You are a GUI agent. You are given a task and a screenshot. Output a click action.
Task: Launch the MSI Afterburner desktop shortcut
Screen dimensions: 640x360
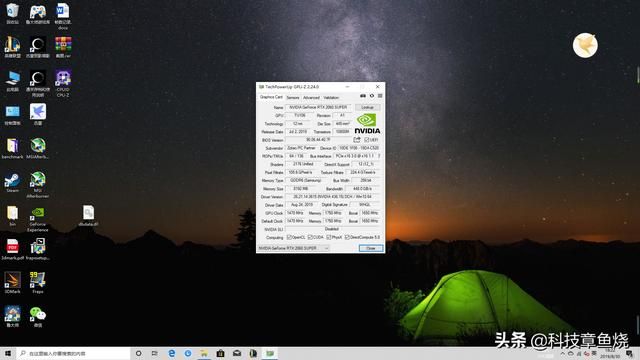point(38,185)
